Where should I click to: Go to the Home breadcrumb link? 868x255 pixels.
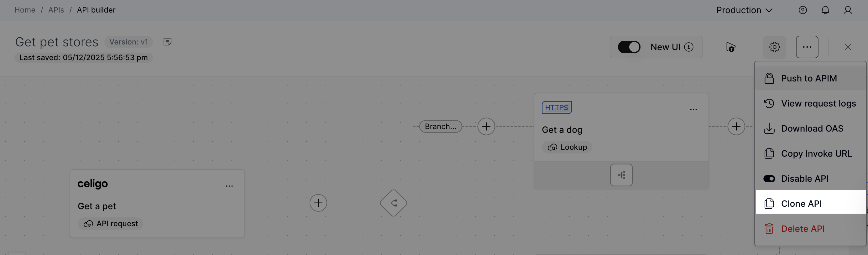(24, 10)
